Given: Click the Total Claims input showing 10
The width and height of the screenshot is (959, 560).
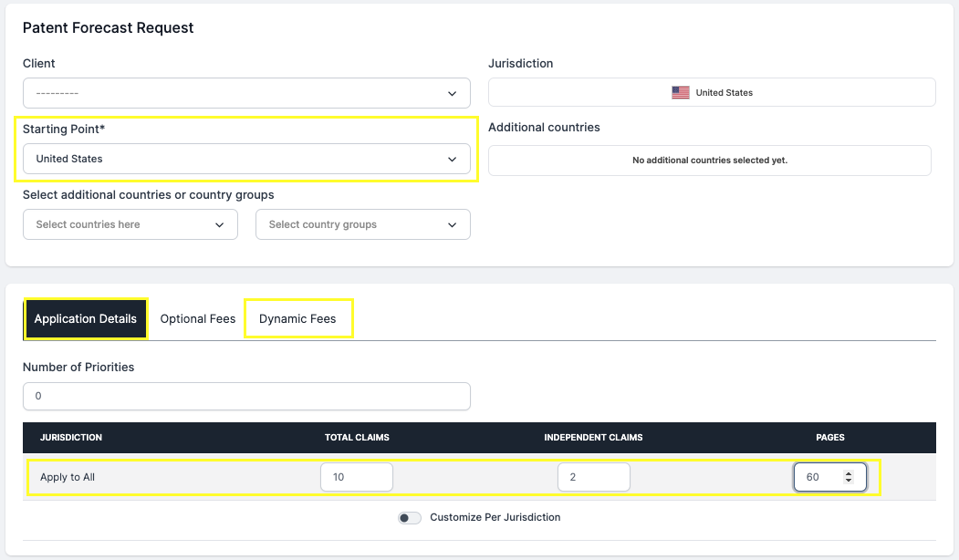Looking at the screenshot, I should [x=357, y=476].
